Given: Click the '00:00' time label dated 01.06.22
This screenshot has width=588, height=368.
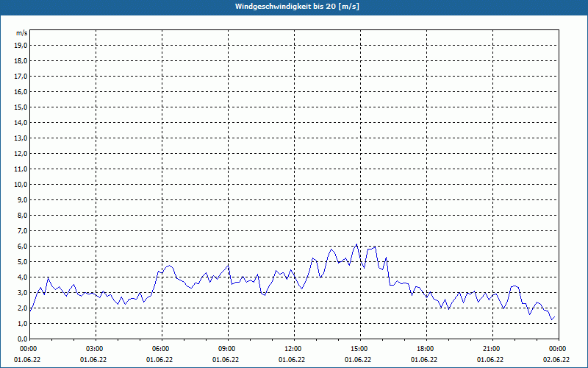Looking at the screenshot, I should tap(28, 349).
